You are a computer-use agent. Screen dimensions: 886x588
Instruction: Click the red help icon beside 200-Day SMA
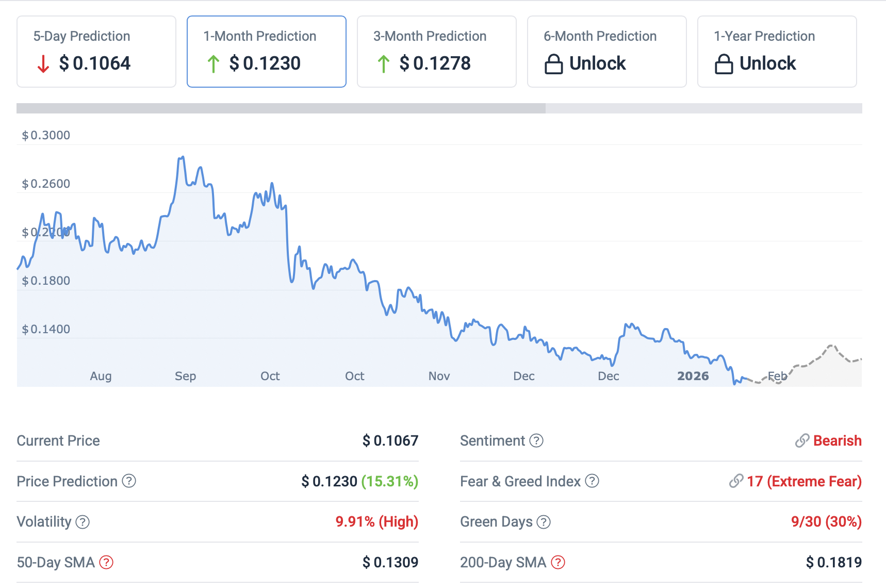(x=558, y=562)
